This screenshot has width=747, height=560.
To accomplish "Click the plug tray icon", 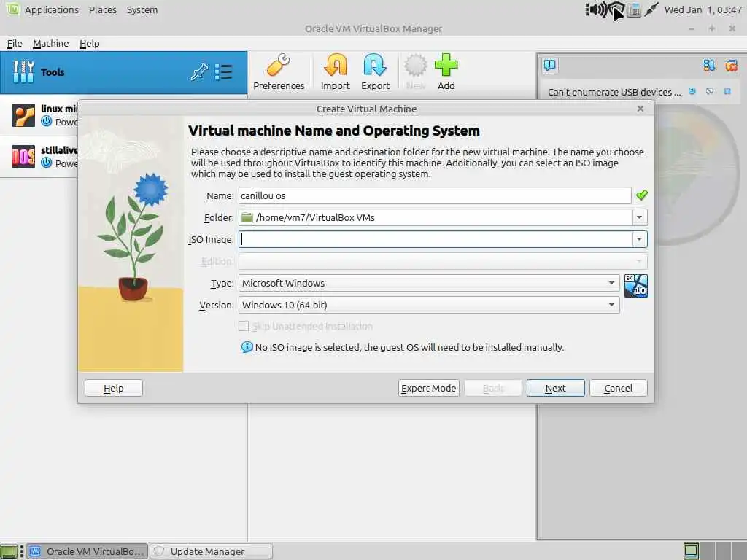I will coord(651,9).
